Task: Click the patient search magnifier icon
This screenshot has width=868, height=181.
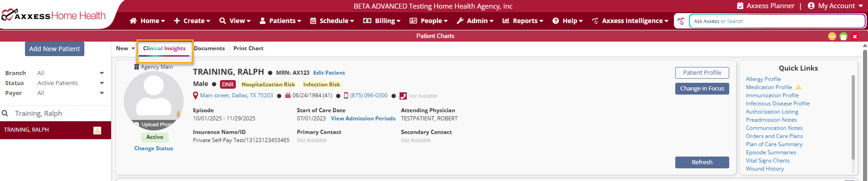Action: coord(5,114)
